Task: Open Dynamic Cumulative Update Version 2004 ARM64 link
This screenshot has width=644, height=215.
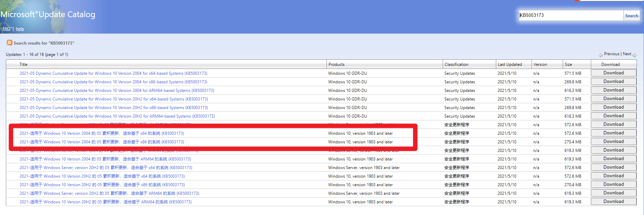Action: point(117,91)
